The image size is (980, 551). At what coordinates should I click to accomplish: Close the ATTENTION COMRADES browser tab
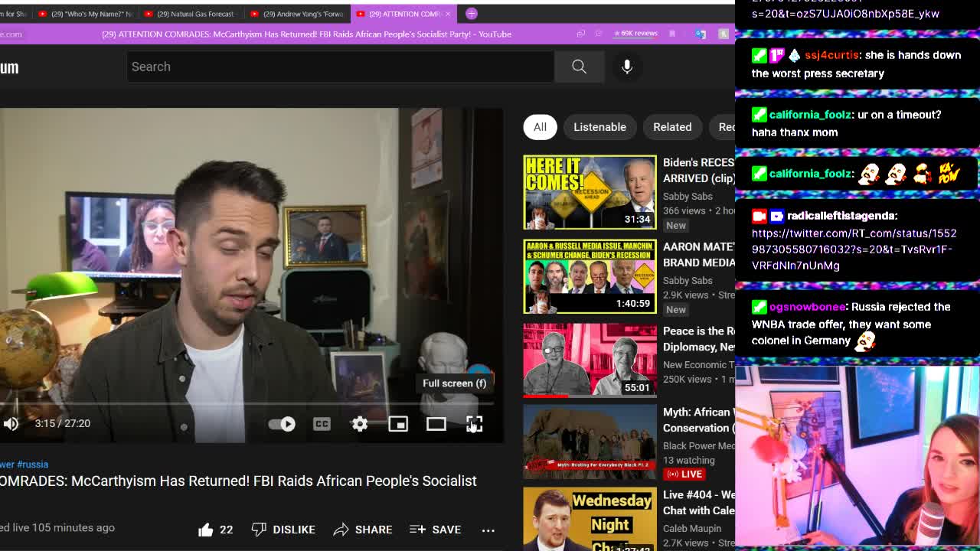click(448, 14)
